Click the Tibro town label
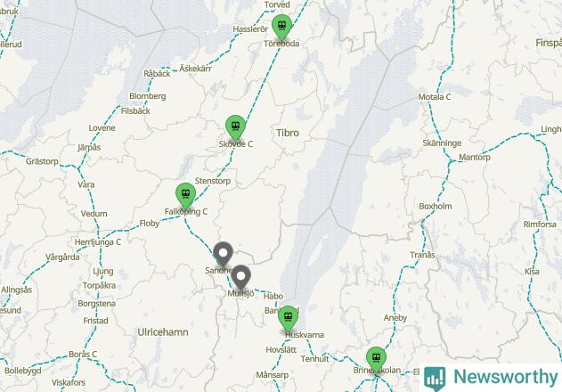 pyautogui.click(x=288, y=133)
